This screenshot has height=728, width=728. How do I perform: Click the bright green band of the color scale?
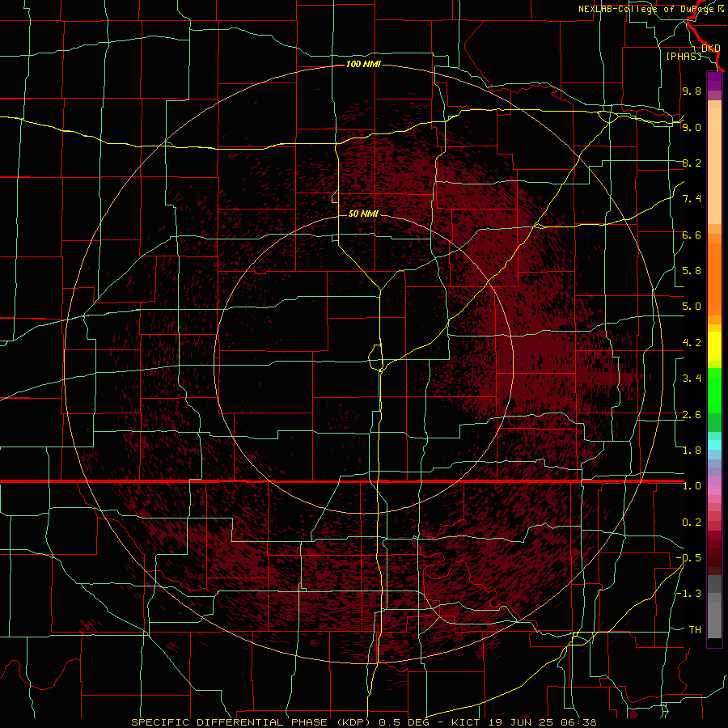[714, 391]
